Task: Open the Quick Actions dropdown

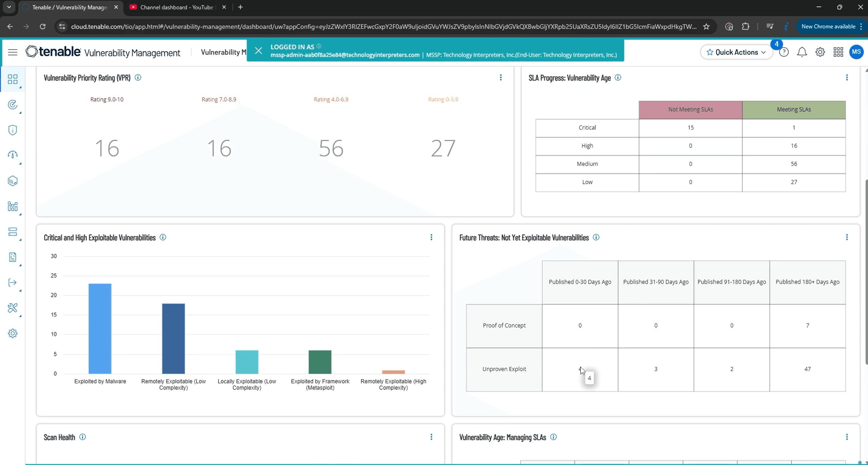Action: pyautogui.click(x=736, y=52)
